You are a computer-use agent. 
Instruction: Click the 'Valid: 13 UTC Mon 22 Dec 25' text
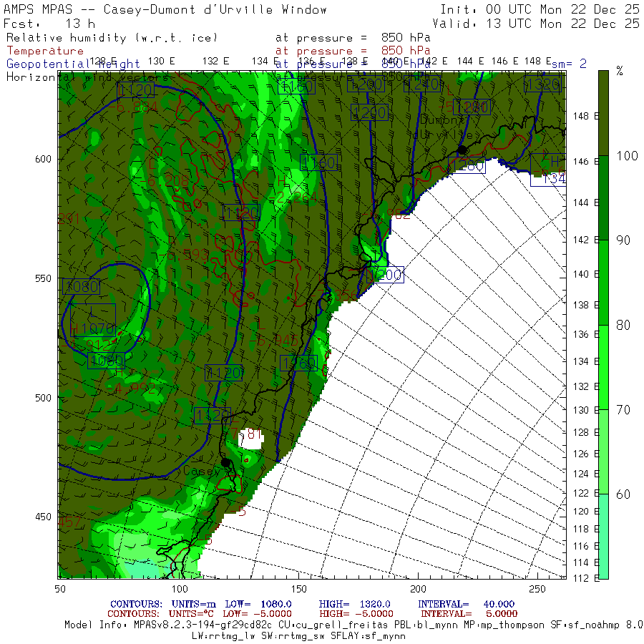536,24
